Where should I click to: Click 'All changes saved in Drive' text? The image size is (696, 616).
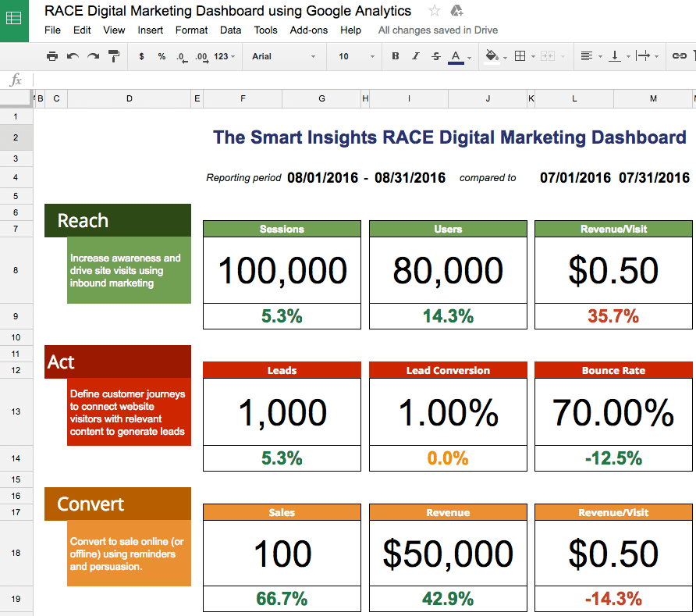tap(438, 30)
